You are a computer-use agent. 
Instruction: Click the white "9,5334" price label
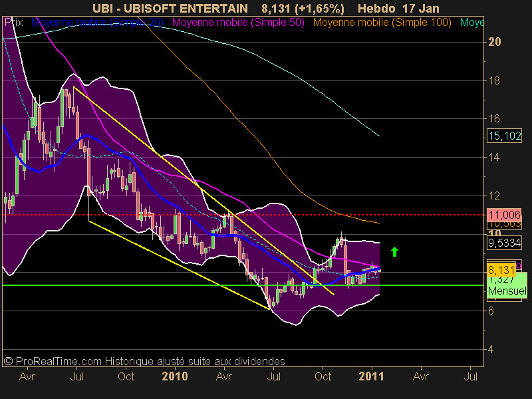pos(504,243)
